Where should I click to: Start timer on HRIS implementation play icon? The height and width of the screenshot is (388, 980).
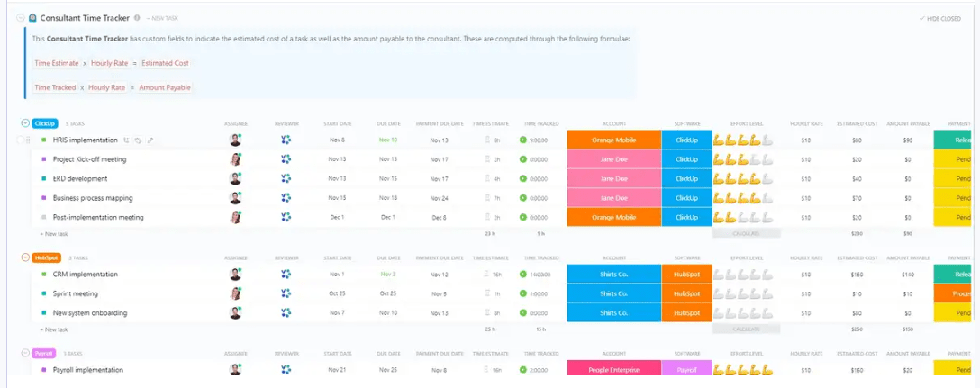pos(523,140)
